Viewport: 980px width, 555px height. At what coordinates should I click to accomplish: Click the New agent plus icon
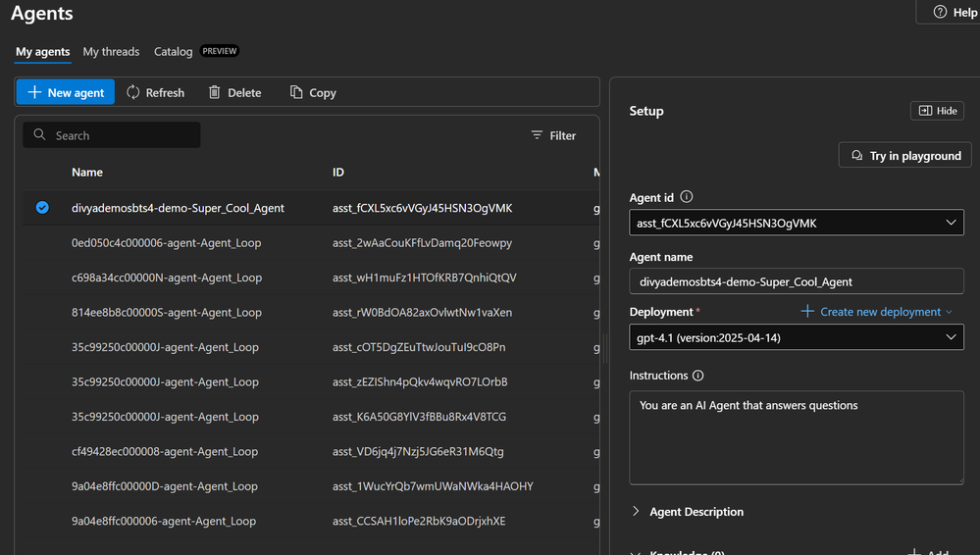coord(34,92)
